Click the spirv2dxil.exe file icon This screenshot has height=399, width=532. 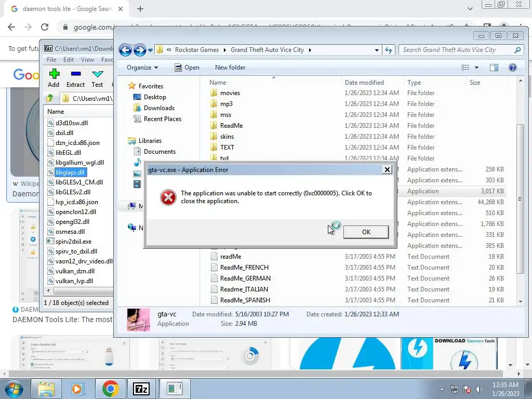pyautogui.click(x=50, y=241)
